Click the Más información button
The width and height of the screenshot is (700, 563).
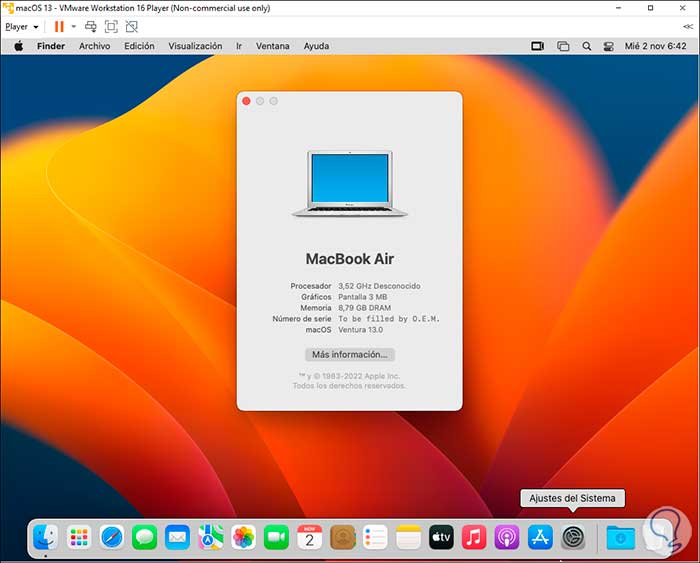350,354
